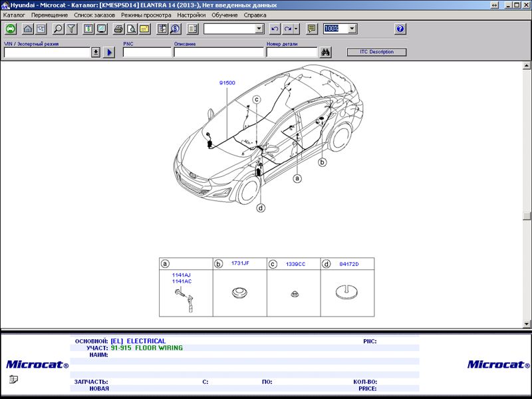Click the text view mode icon
Viewport: 532px width, 399px height.
[88, 29]
